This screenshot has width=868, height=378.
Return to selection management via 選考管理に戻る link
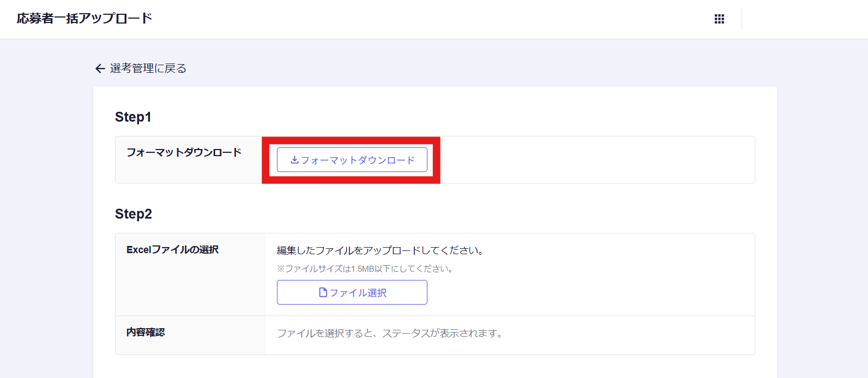[x=148, y=68]
